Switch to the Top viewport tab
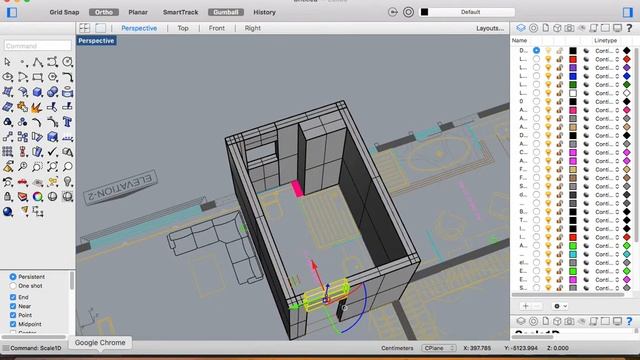Screen dimensions: 640x360 tap(183, 28)
